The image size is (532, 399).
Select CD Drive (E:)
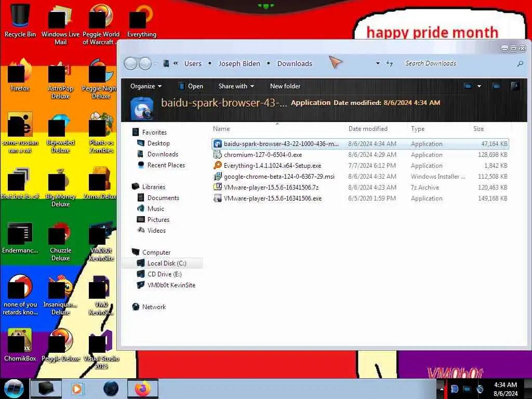[x=159, y=274]
